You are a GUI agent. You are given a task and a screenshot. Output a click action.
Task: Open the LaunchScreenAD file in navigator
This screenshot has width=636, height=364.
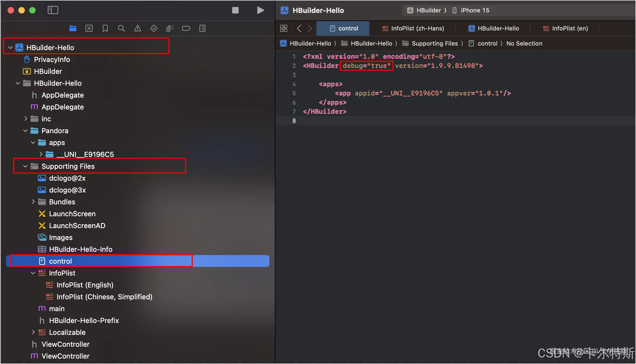click(77, 226)
